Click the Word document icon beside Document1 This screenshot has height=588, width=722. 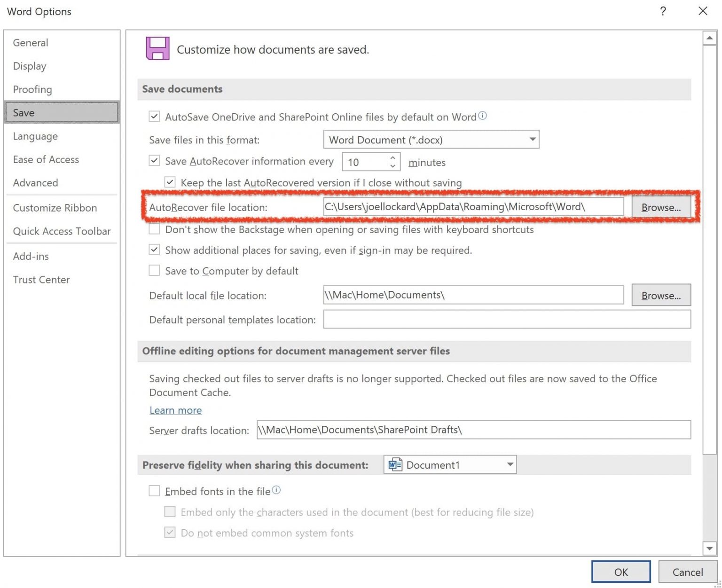(x=395, y=464)
